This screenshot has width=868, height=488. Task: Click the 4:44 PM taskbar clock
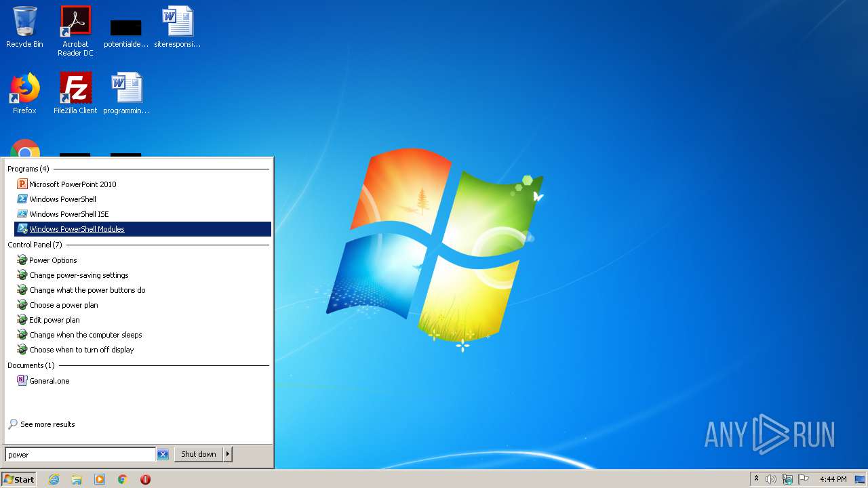point(833,479)
